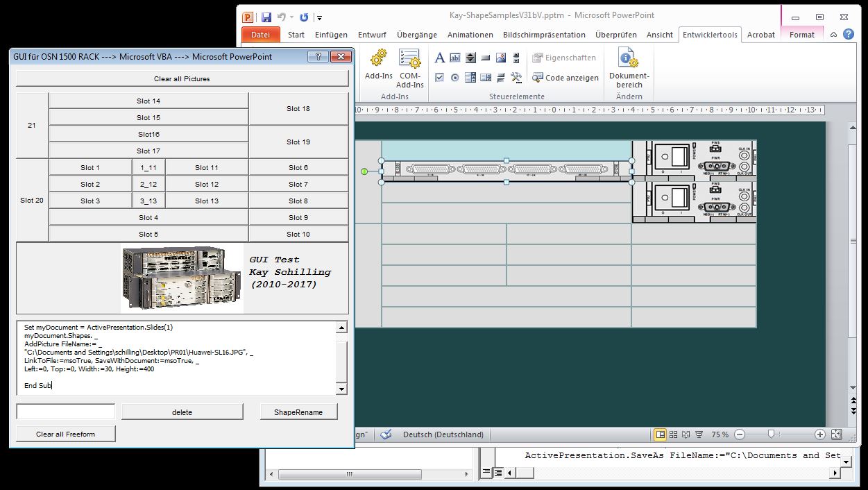Click the Clear all Pictures button

(182, 78)
